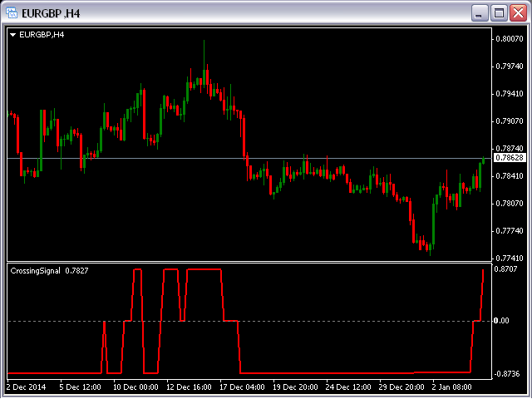Image resolution: width=532 pixels, height=399 pixels.
Task: Expand the EURGBP,H4 dropdown triangle
Action: pos(13,35)
